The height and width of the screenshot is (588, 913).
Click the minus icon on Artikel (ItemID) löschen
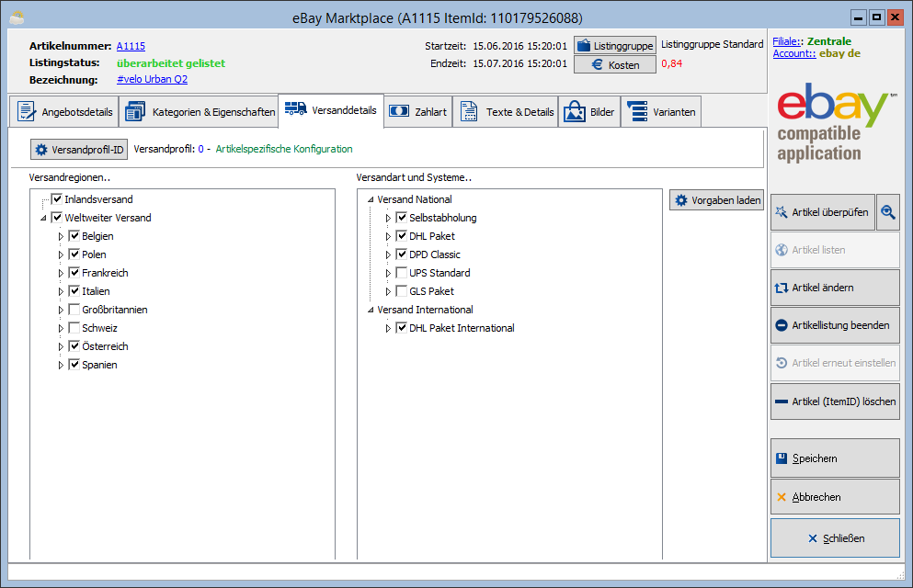[x=782, y=401]
